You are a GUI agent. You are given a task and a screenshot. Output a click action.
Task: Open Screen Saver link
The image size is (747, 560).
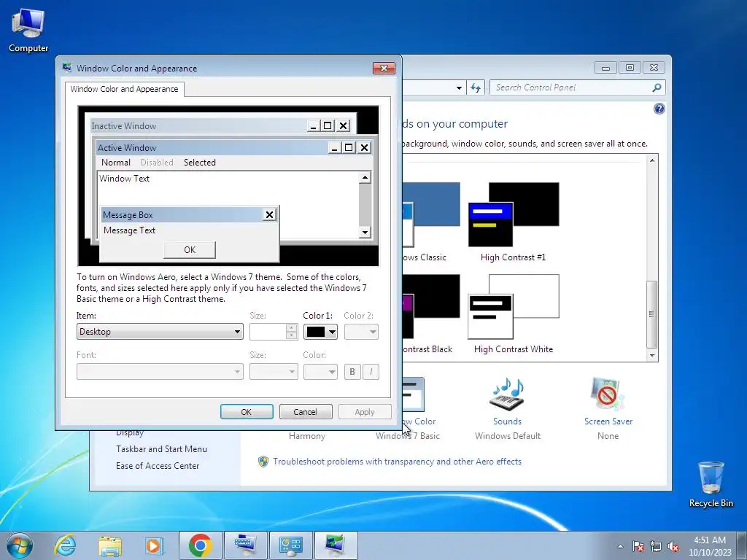pos(608,421)
